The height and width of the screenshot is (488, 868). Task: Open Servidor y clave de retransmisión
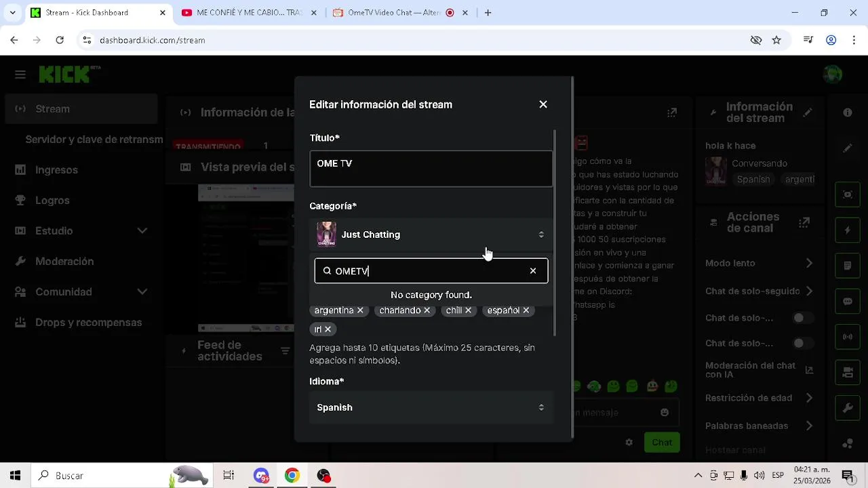94,140
